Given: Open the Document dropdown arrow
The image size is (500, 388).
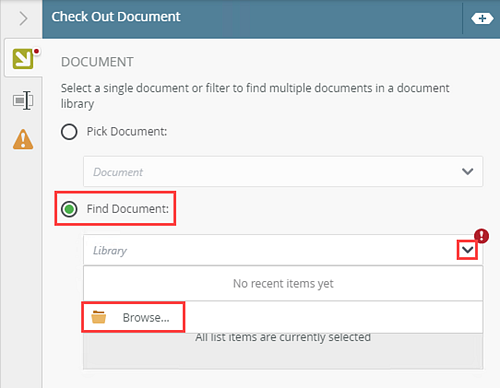Looking at the screenshot, I should click(468, 171).
